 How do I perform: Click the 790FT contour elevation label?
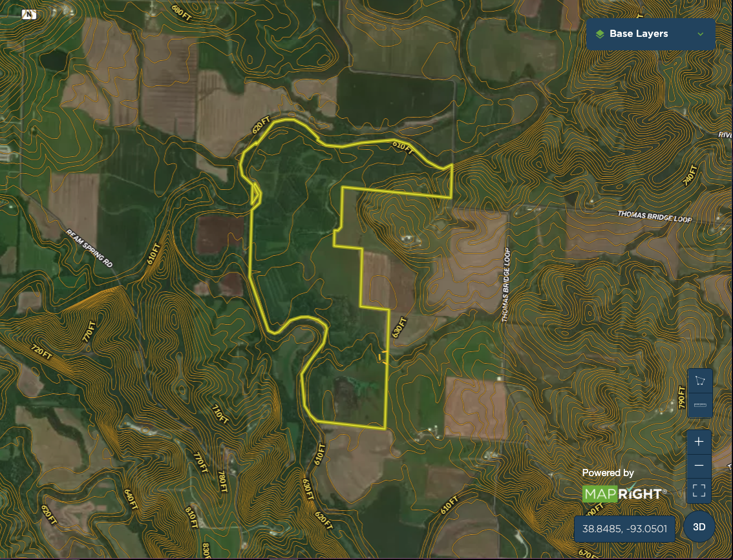click(x=681, y=395)
